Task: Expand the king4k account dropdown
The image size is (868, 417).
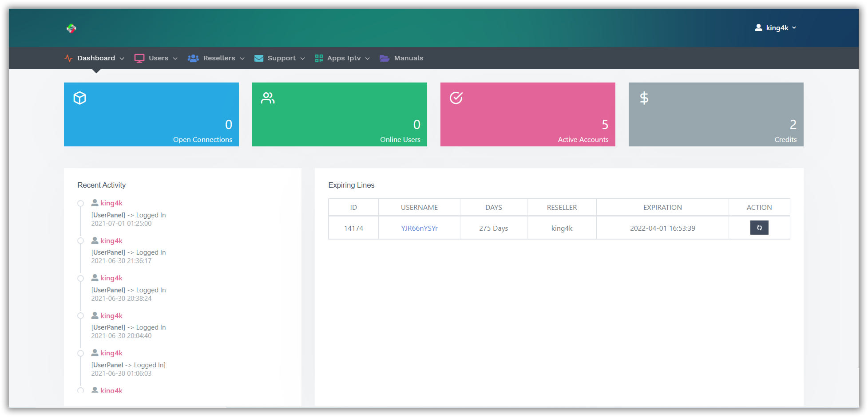Action: (795, 28)
